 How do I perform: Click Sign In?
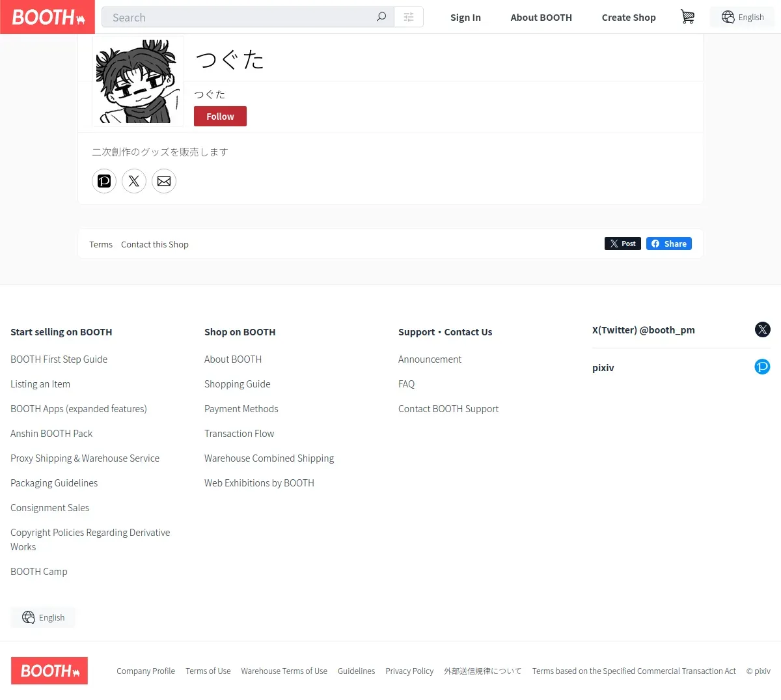[x=465, y=18]
